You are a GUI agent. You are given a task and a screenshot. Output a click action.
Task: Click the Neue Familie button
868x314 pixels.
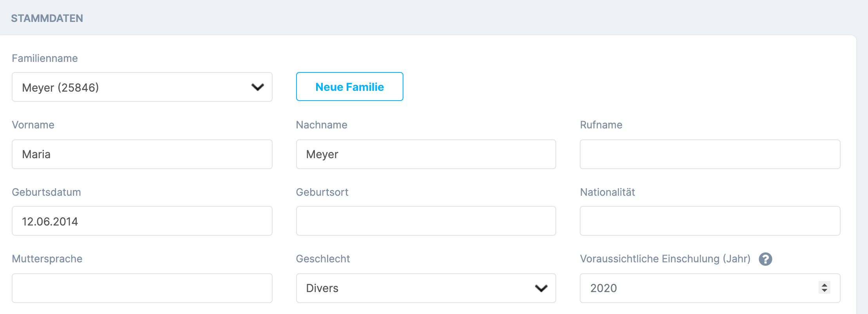(350, 87)
